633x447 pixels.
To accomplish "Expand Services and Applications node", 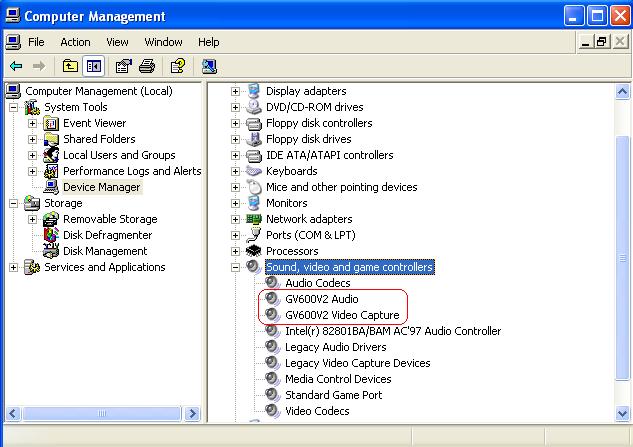I will coord(13,267).
